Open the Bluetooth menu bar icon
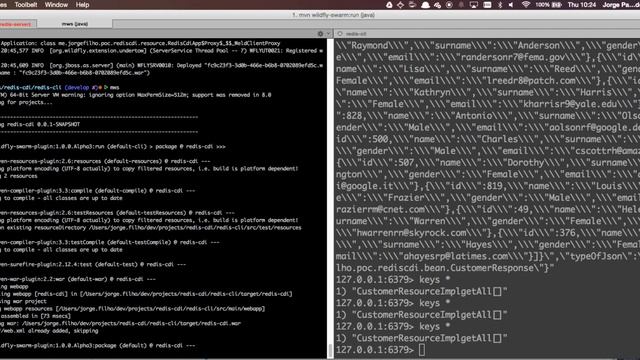Screen dimensions: 640x360 tap(500, 5)
